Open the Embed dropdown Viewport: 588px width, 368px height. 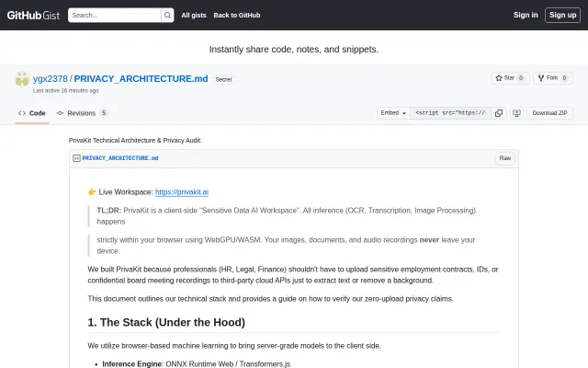coord(393,113)
